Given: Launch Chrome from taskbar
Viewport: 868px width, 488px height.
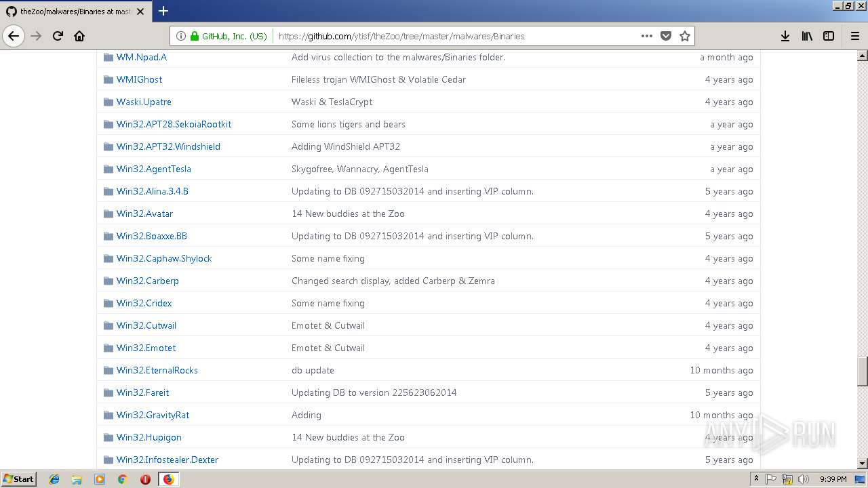Looking at the screenshot, I should pyautogui.click(x=122, y=479).
